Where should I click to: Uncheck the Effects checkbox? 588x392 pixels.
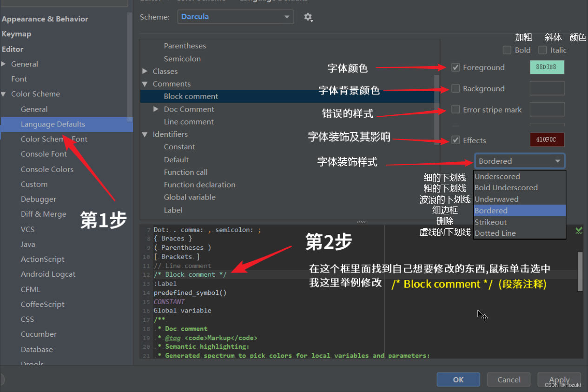456,140
